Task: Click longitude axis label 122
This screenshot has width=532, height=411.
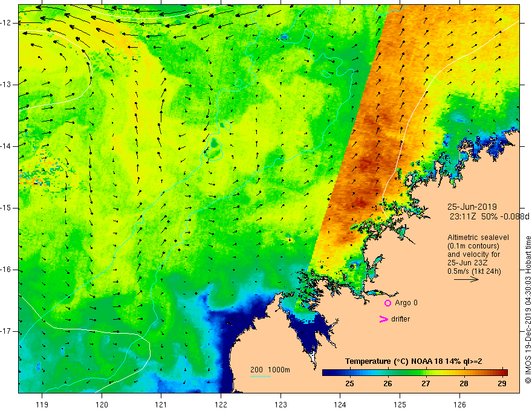Action: pos(221,404)
